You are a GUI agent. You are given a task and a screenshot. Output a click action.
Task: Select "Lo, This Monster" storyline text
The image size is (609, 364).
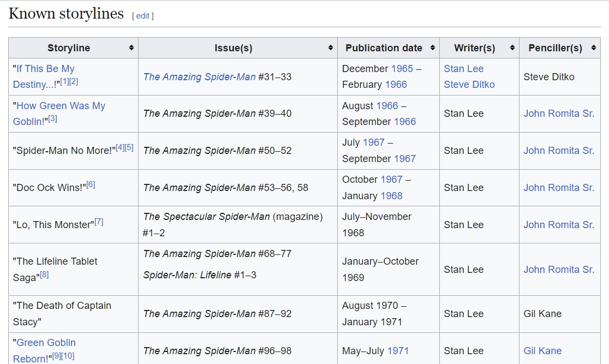(53, 225)
